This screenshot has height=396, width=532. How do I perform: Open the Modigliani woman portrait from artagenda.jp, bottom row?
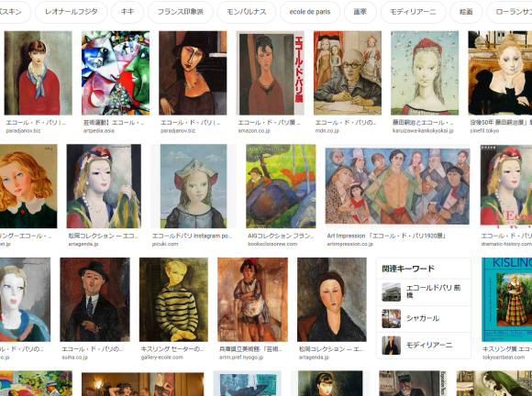332,300
